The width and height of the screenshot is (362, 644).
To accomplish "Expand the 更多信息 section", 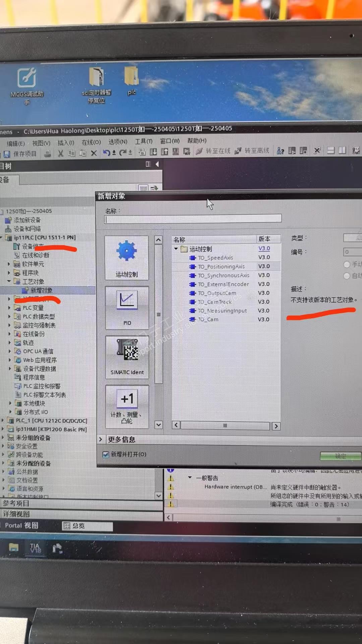I will tap(100, 439).
